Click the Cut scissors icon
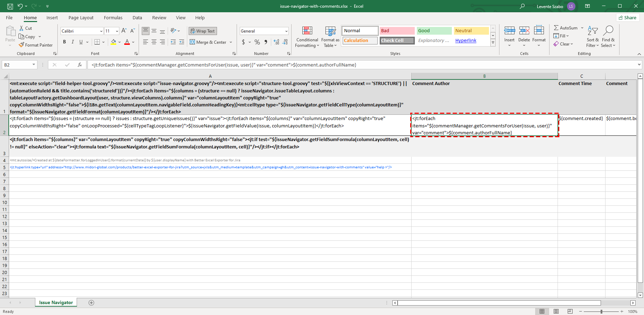This screenshot has width=644, height=315. point(22,28)
